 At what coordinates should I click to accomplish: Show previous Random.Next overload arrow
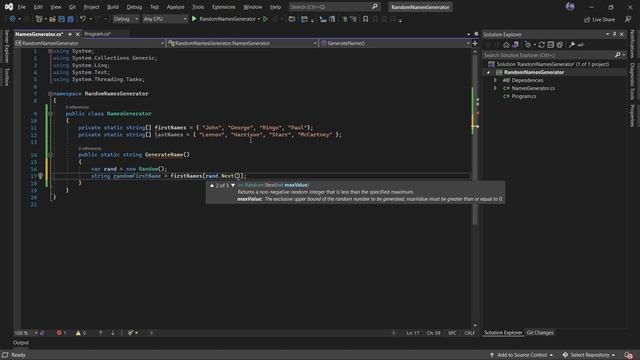coord(212,185)
